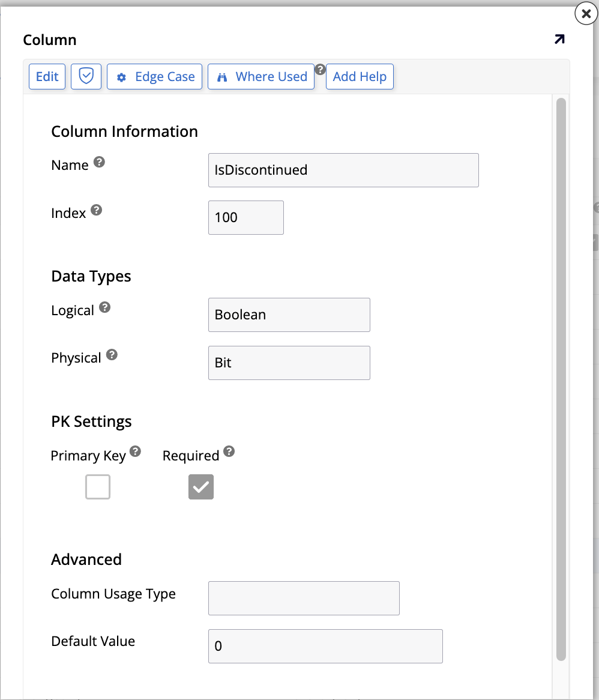The width and height of the screenshot is (599, 700).
Task: Open help for the Logical data type
Action: (106, 306)
